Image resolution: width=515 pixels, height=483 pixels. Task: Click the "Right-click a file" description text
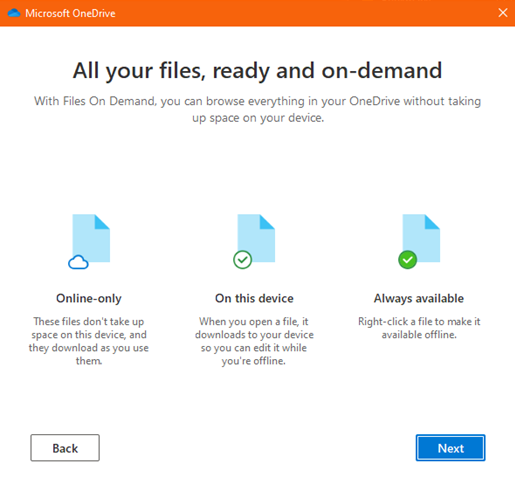419,328
